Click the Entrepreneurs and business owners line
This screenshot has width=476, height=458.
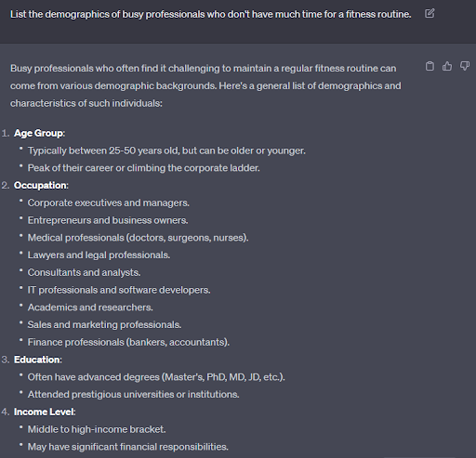pos(108,220)
